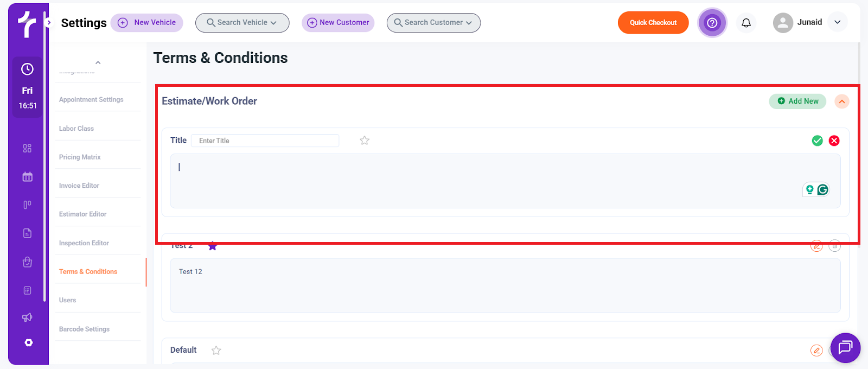Open the Search Vehicle dropdown
The image size is (868, 369).
coord(242,23)
